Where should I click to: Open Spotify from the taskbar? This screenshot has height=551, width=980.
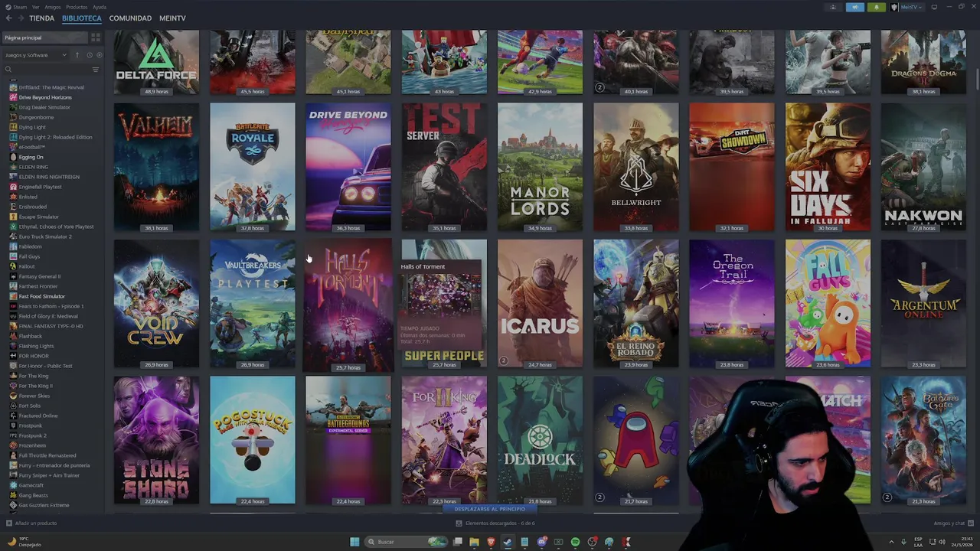pos(575,542)
